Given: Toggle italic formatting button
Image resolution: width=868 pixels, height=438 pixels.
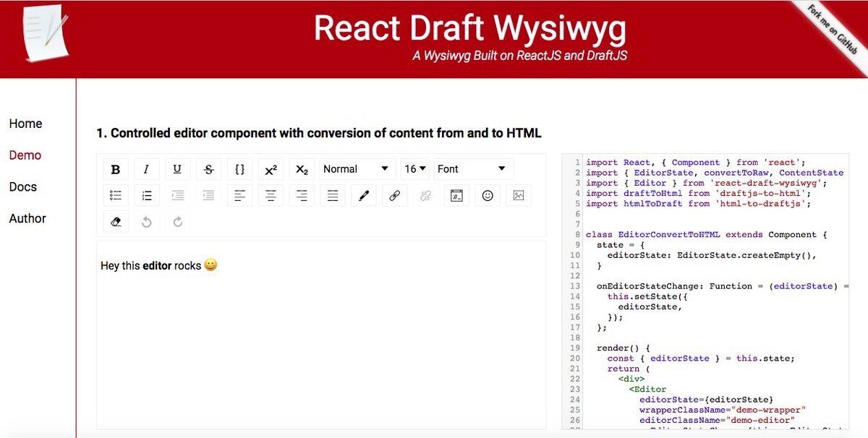Looking at the screenshot, I should 146,169.
